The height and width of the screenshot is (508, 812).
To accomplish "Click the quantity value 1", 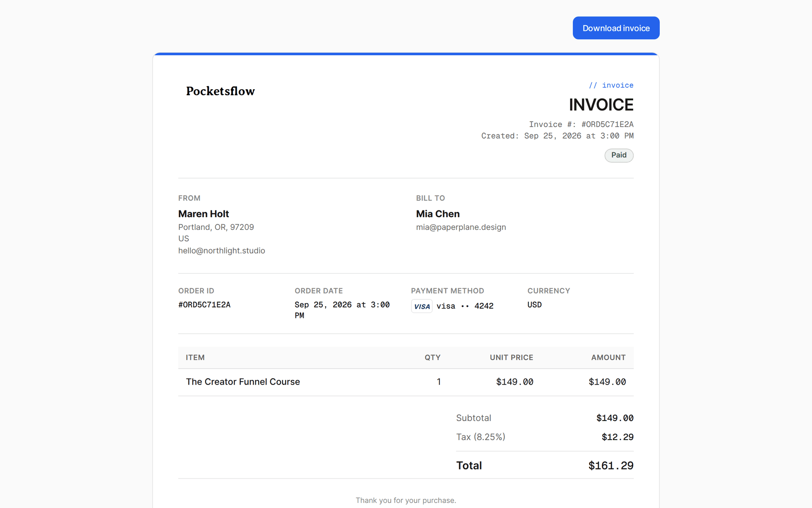I will (x=439, y=382).
